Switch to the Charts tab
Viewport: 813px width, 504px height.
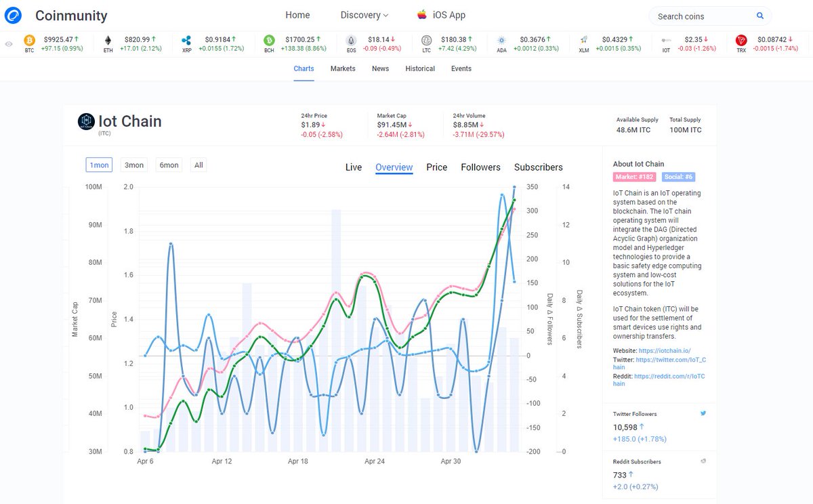click(304, 68)
